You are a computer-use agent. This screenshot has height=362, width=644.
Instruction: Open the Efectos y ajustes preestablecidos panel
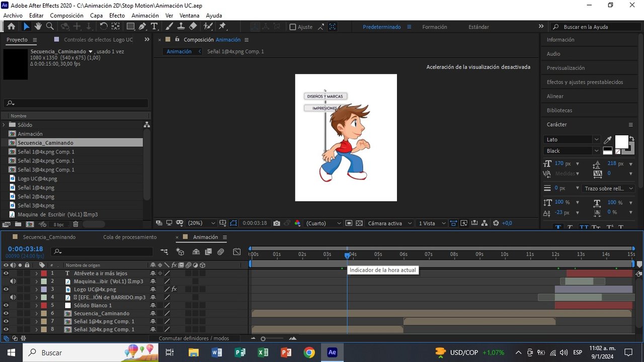click(x=585, y=82)
